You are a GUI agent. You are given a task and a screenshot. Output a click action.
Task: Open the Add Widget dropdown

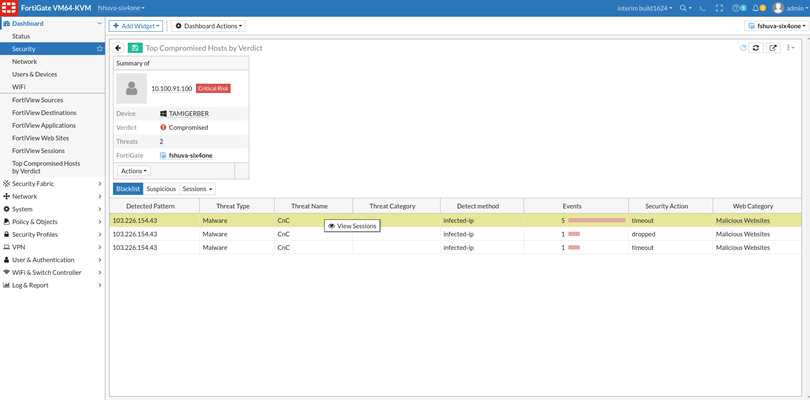136,26
